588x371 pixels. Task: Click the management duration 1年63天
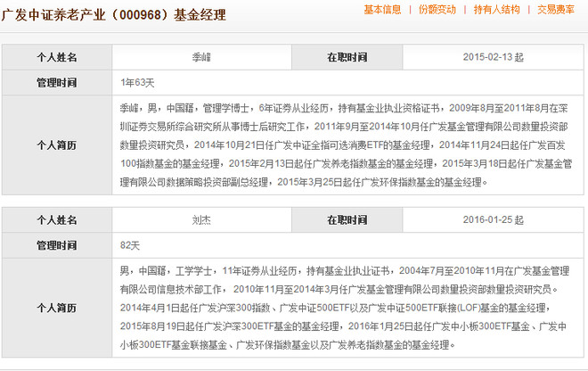click(x=137, y=83)
